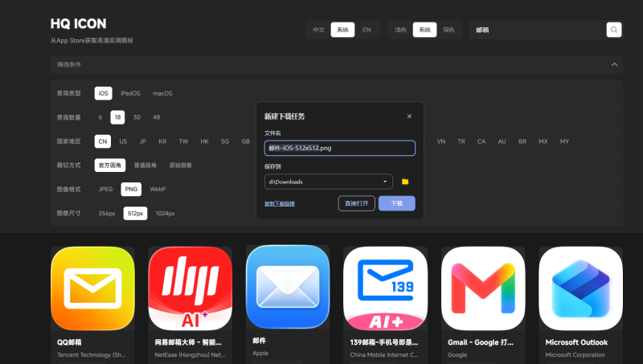The height and width of the screenshot is (364, 643).
Task: Click the filename input field
Action: [x=340, y=148]
